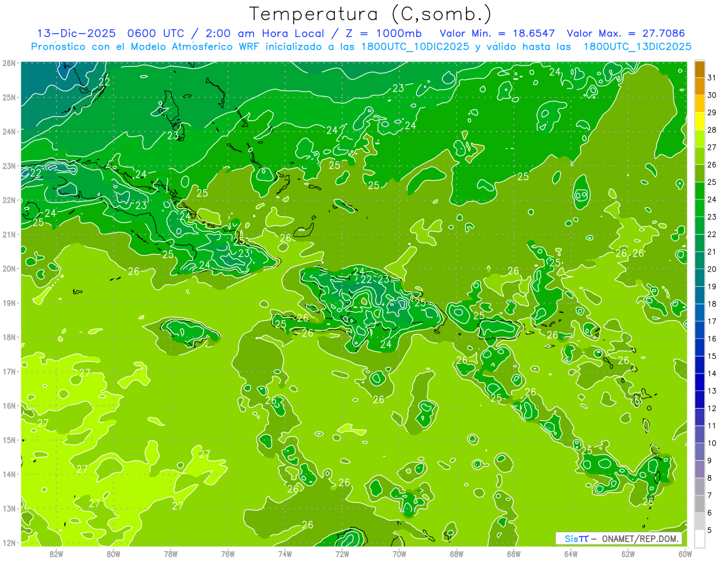Click the '80W' longitude axis label
728x562 pixels.
point(113,553)
